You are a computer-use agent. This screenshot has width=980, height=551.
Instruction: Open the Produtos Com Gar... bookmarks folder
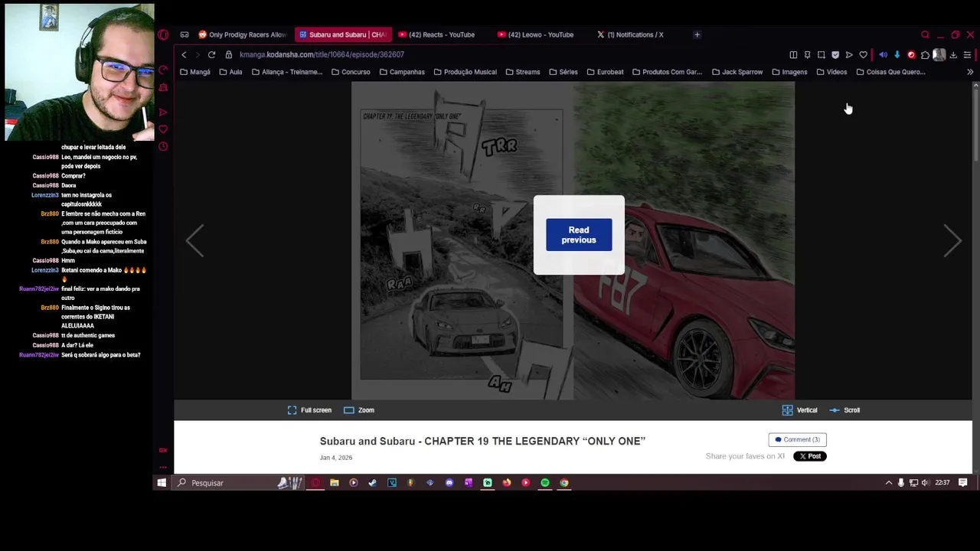point(667,72)
